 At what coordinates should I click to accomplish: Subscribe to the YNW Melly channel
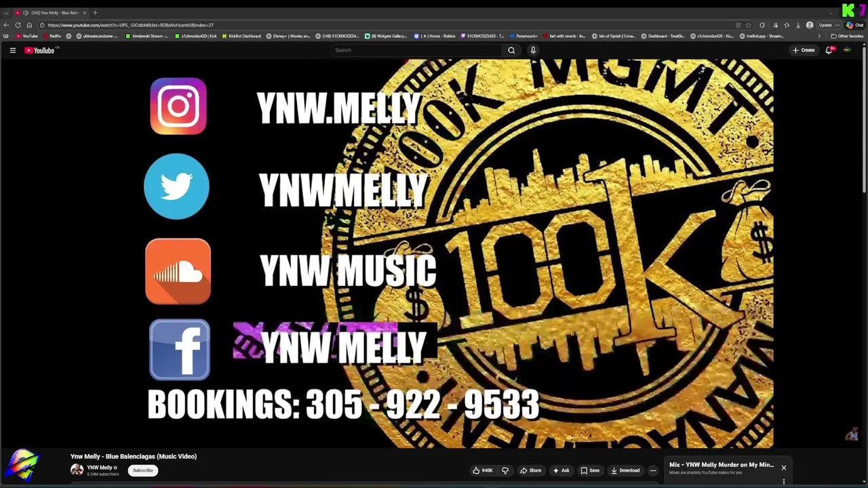click(142, 470)
